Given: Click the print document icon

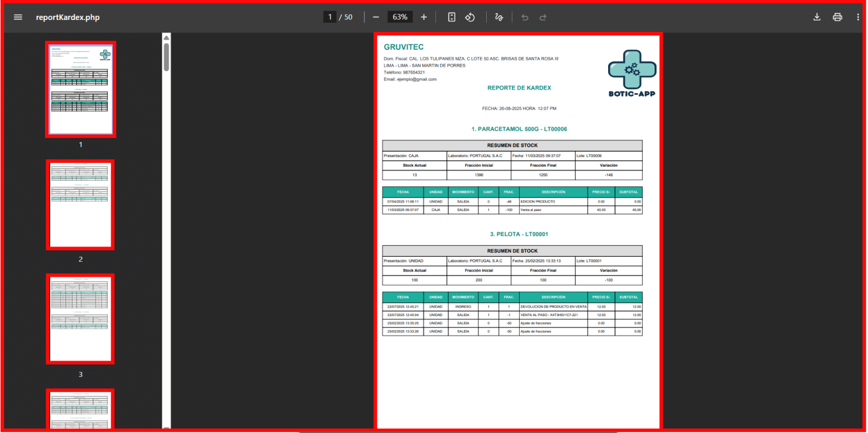Looking at the screenshot, I should (837, 17).
